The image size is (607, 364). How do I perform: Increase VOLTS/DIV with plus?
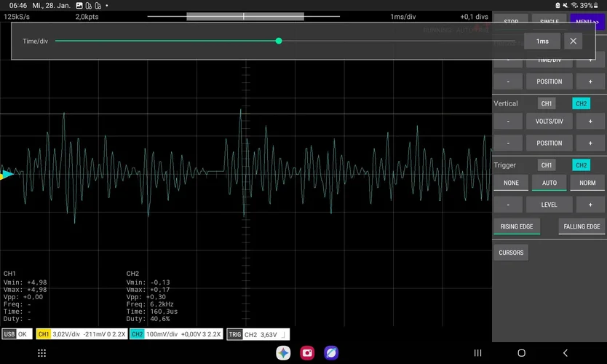pos(590,121)
